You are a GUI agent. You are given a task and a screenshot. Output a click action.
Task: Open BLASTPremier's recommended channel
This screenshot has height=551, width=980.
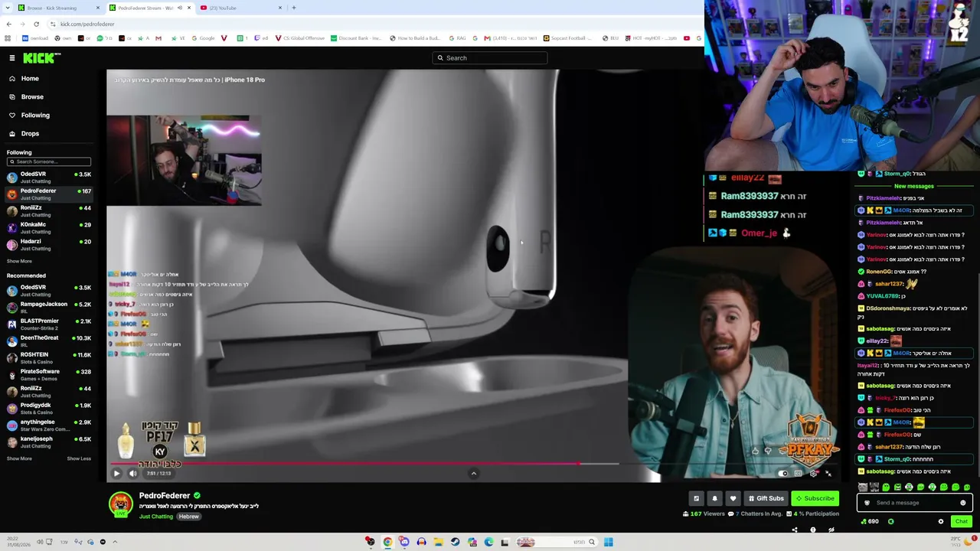[x=49, y=324]
